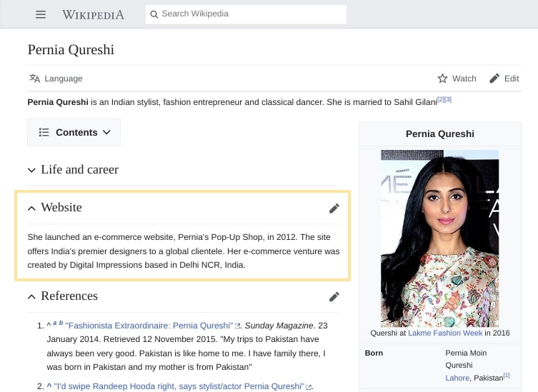This screenshot has height=392, width=538.
Task: Edit the Website section via pencil icon
Action: pyautogui.click(x=334, y=208)
